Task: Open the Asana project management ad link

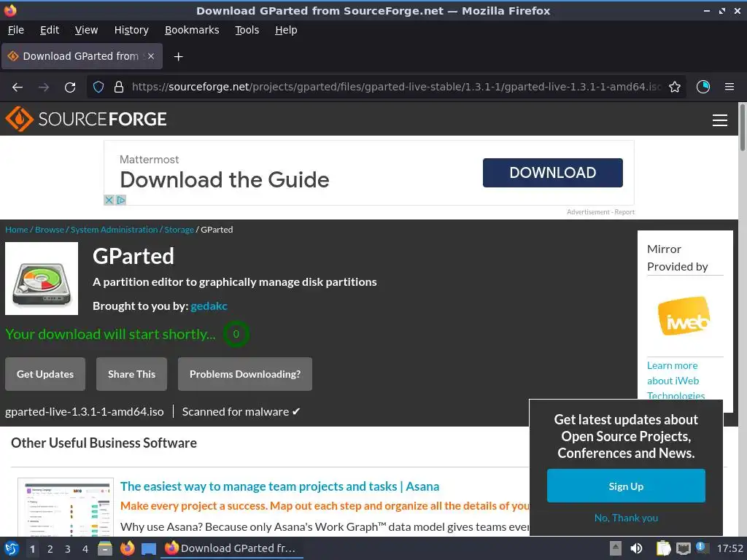Action: pos(279,486)
